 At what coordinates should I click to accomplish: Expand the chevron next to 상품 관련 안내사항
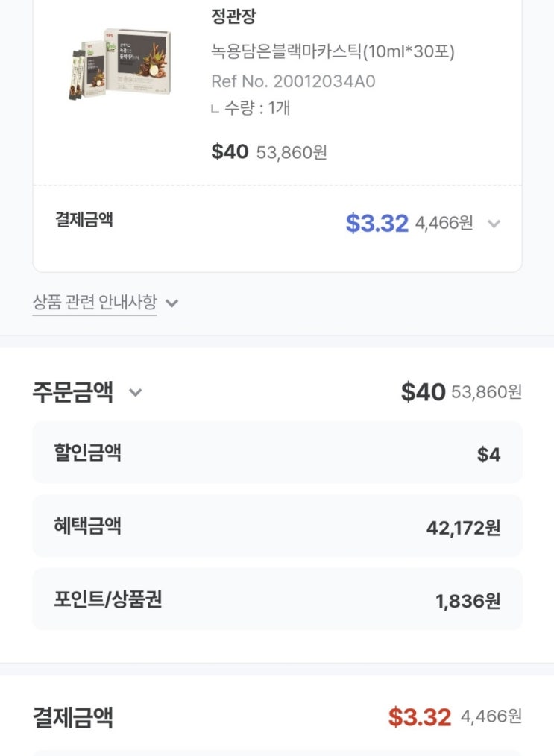coord(172,303)
